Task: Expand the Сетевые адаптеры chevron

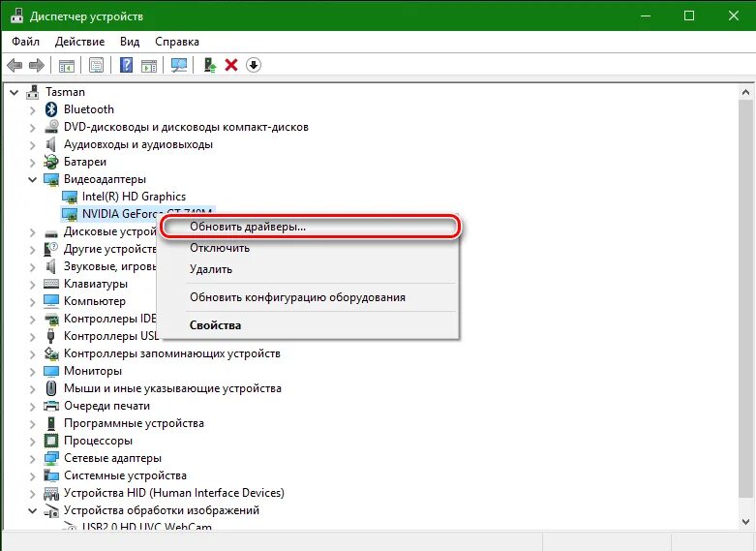Action: 32,458
